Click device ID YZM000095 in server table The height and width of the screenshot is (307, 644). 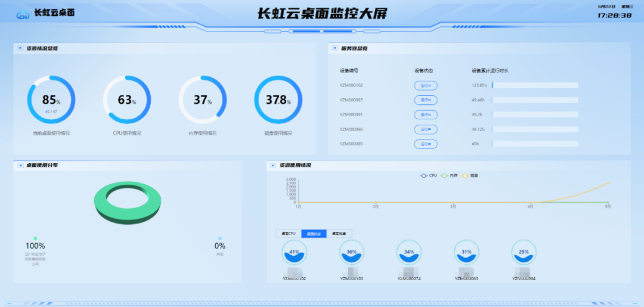[x=351, y=100]
